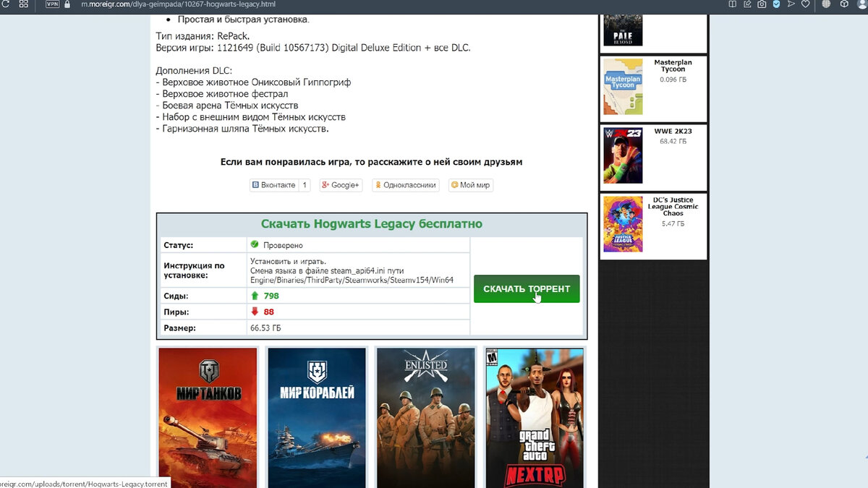Open WWE 2K23 cover image
The height and width of the screenshot is (488, 868).
pyautogui.click(x=623, y=155)
